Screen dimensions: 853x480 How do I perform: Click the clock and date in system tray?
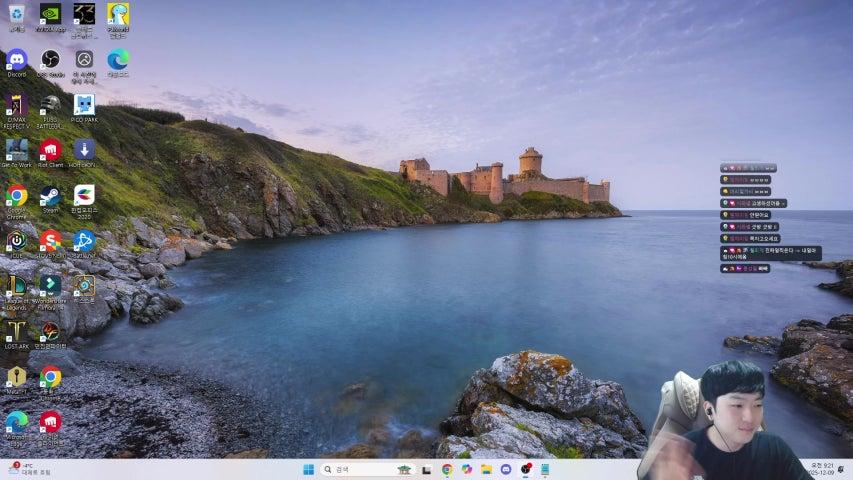point(822,469)
